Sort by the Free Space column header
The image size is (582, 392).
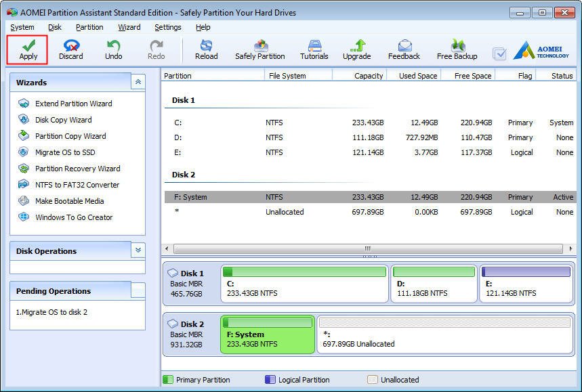(467, 76)
